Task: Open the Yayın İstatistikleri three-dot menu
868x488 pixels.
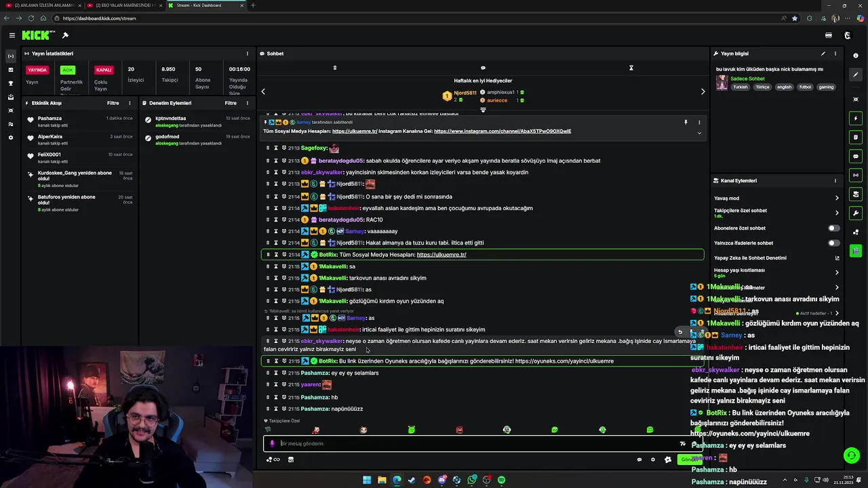Action: [247, 54]
